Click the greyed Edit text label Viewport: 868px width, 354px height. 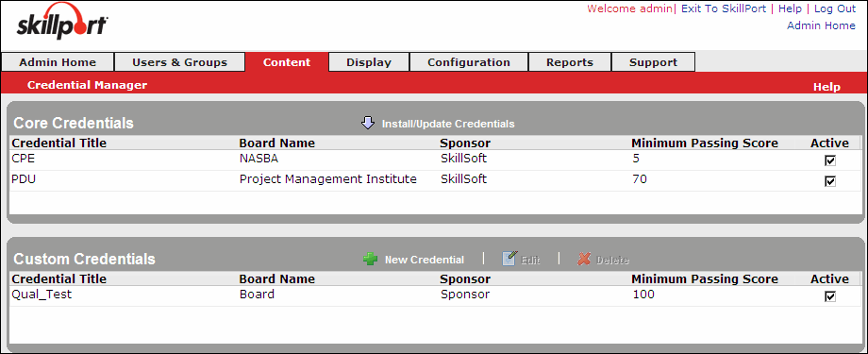[530, 260]
